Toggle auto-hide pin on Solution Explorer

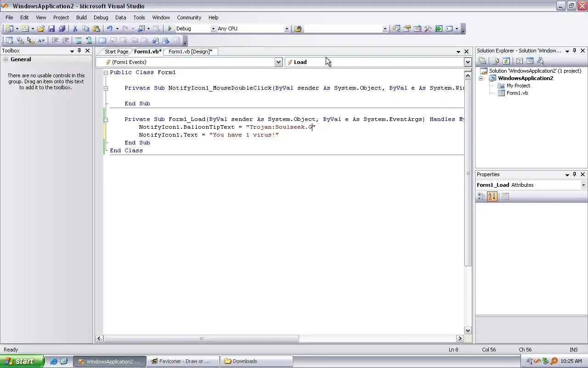point(575,51)
